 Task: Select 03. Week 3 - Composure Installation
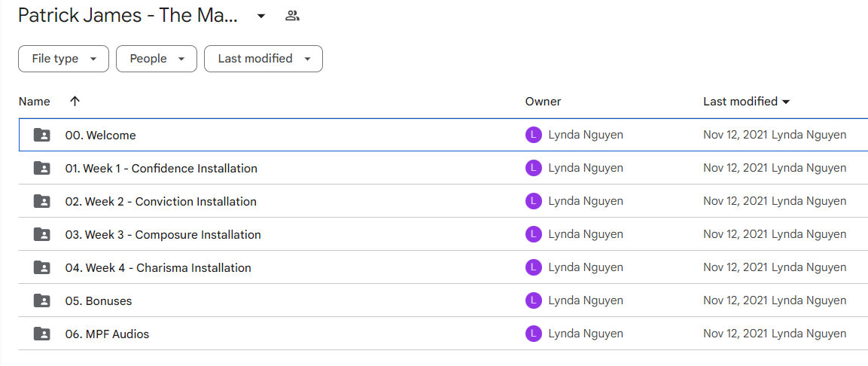[x=163, y=235]
